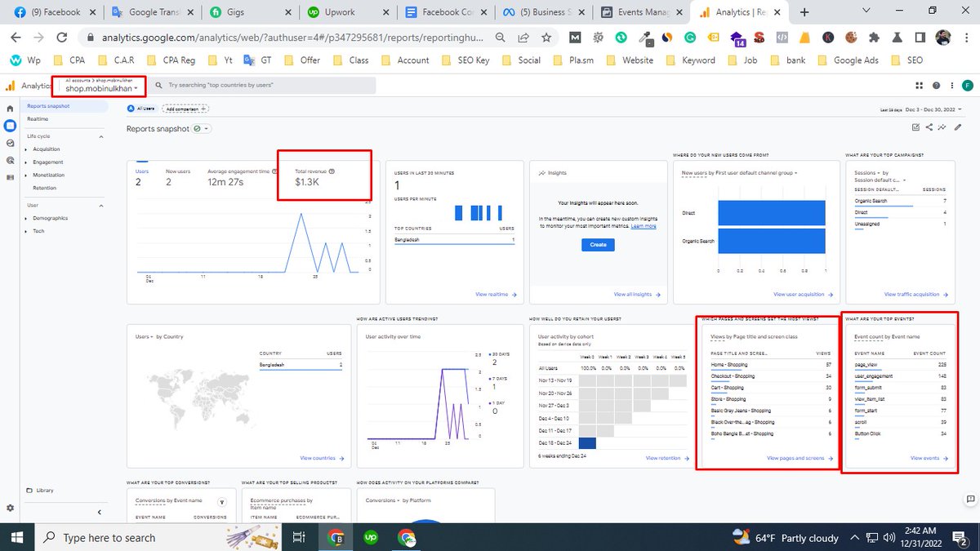
Task: Open the Analytics help question icon
Action: click(935, 86)
